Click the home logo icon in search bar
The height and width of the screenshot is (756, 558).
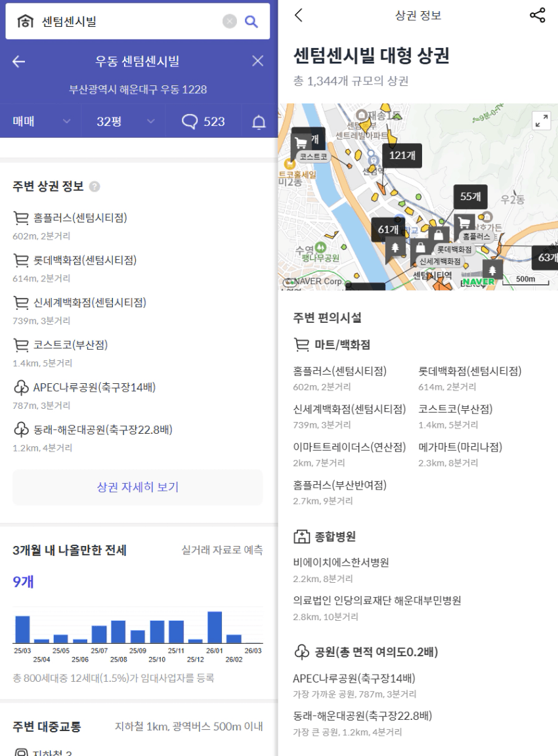click(25, 21)
